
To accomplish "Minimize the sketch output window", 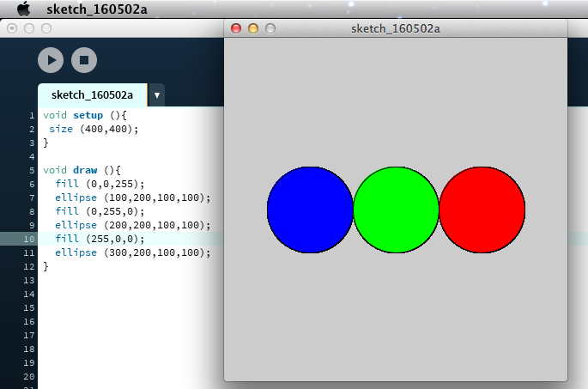I will tap(253, 28).
